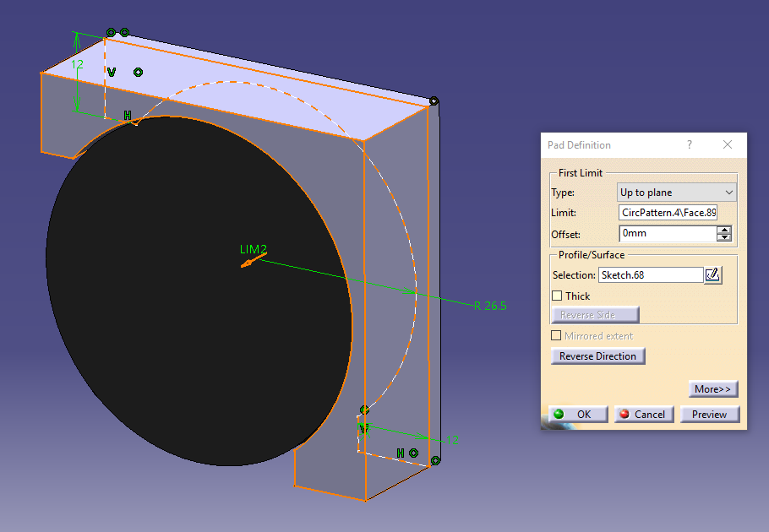The width and height of the screenshot is (769, 532).
Task: Click the red Cancel stop icon
Action: click(624, 414)
